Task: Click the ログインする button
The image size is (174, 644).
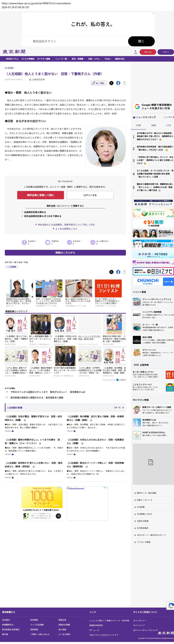Action: pos(90,195)
